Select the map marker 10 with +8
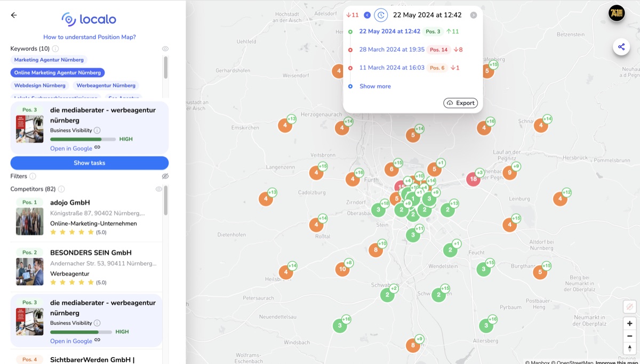This screenshot has width=640, height=364. pos(342,269)
